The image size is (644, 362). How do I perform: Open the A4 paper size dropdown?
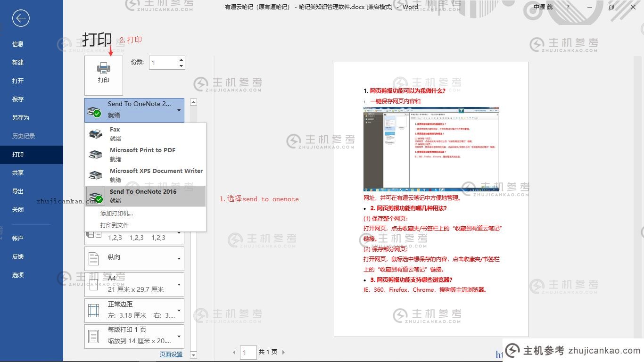134,284
